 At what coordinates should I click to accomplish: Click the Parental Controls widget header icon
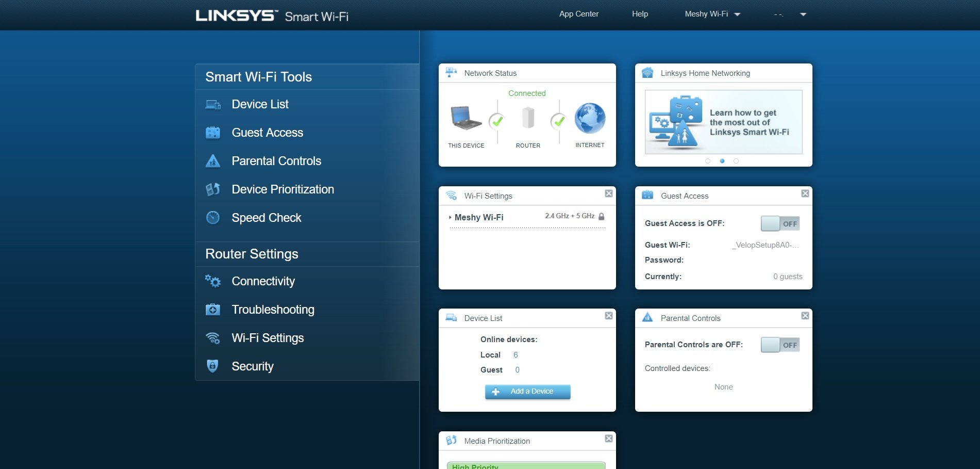click(x=647, y=317)
